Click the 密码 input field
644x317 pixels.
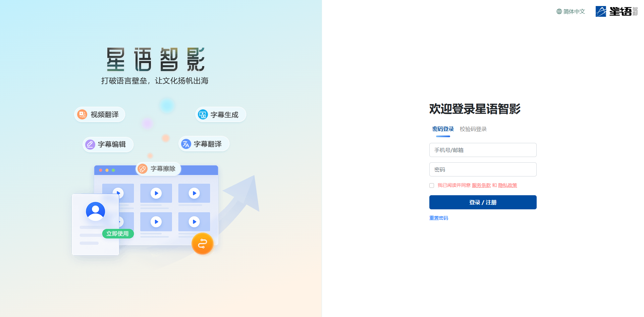(483, 169)
